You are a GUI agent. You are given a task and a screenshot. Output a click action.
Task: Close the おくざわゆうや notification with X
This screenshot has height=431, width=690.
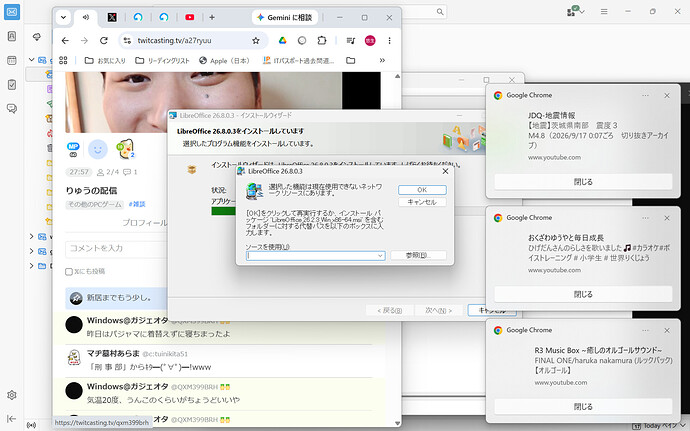tap(667, 218)
